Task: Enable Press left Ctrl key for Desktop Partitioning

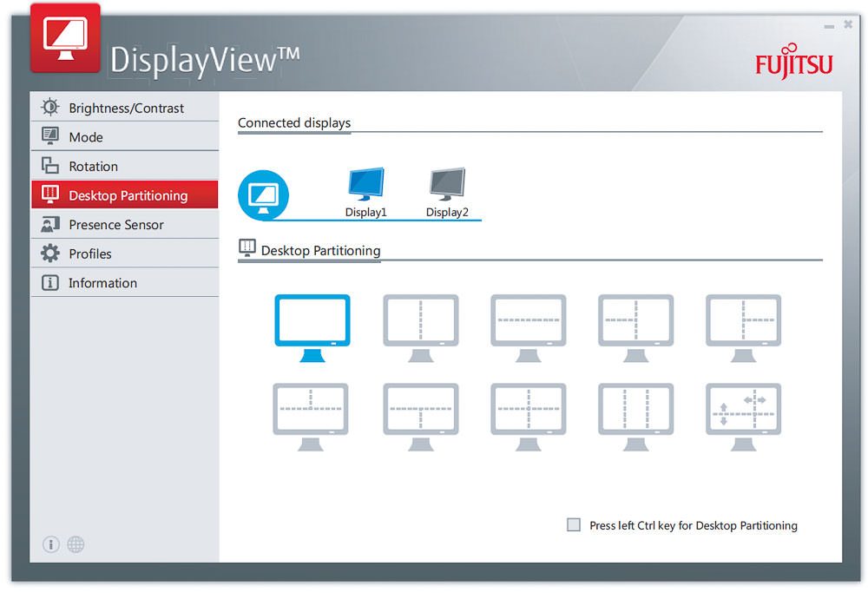Action: tap(574, 525)
